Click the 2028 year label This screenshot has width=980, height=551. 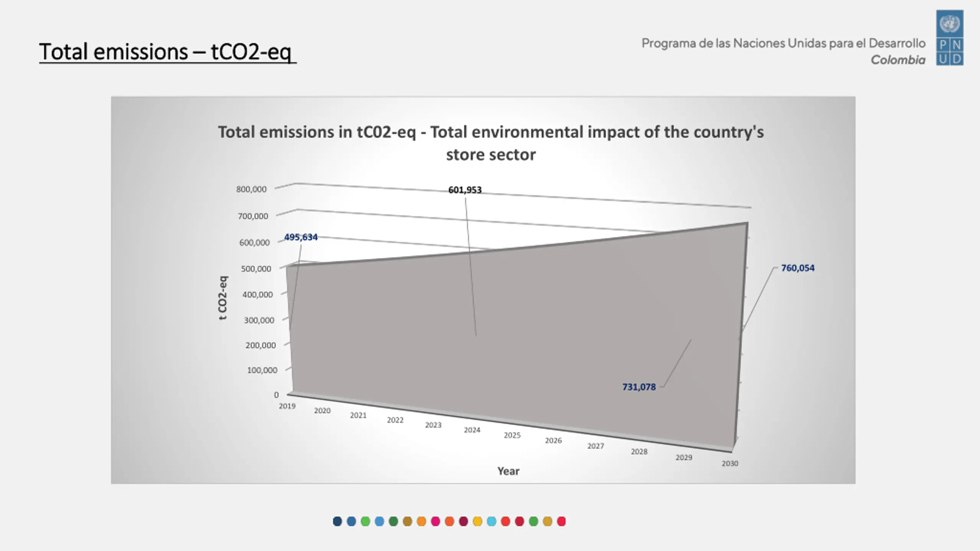[x=639, y=452]
